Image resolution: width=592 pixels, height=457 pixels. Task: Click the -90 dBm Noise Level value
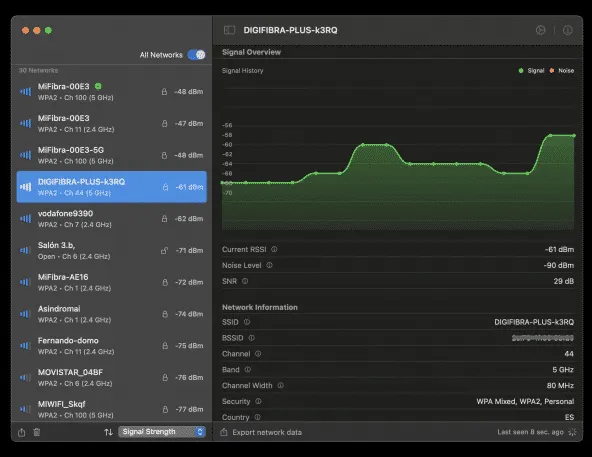coord(559,265)
